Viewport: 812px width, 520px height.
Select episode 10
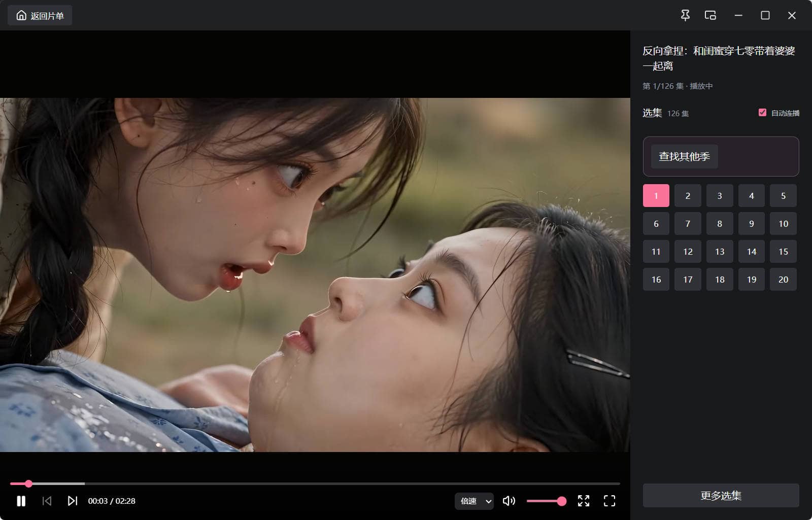783,223
